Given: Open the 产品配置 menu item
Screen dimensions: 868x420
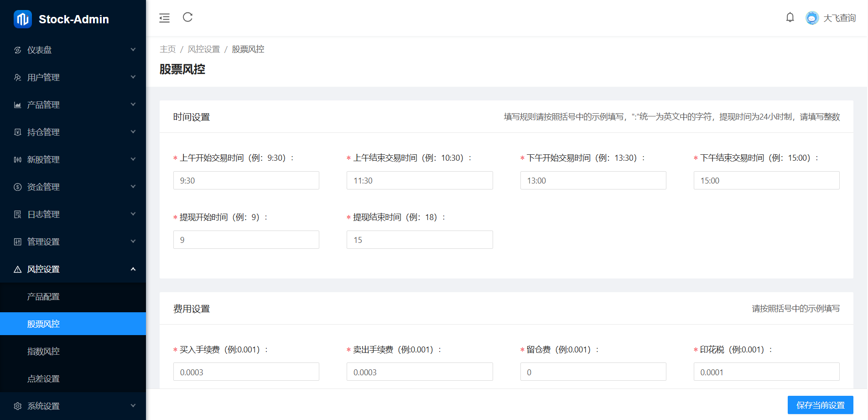Looking at the screenshot, I should coord(43,297).
